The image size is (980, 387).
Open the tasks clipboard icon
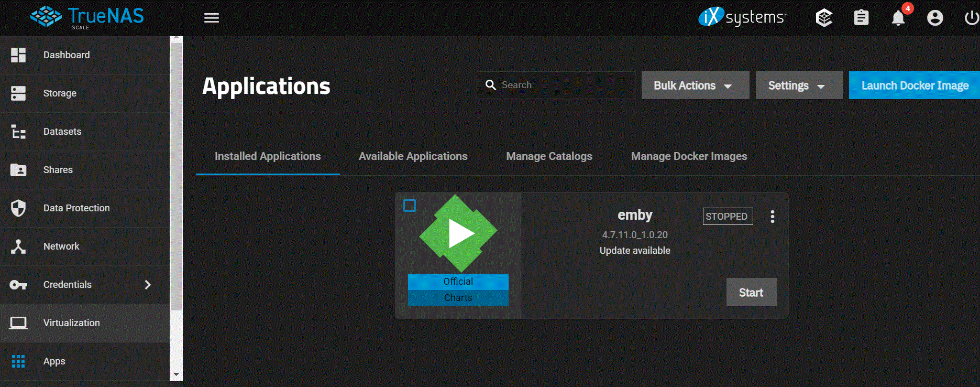[861, 18]
